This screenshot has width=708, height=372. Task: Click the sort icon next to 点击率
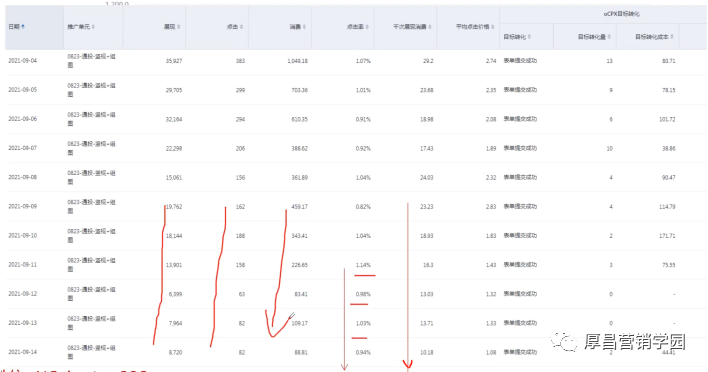click(367, 27)
